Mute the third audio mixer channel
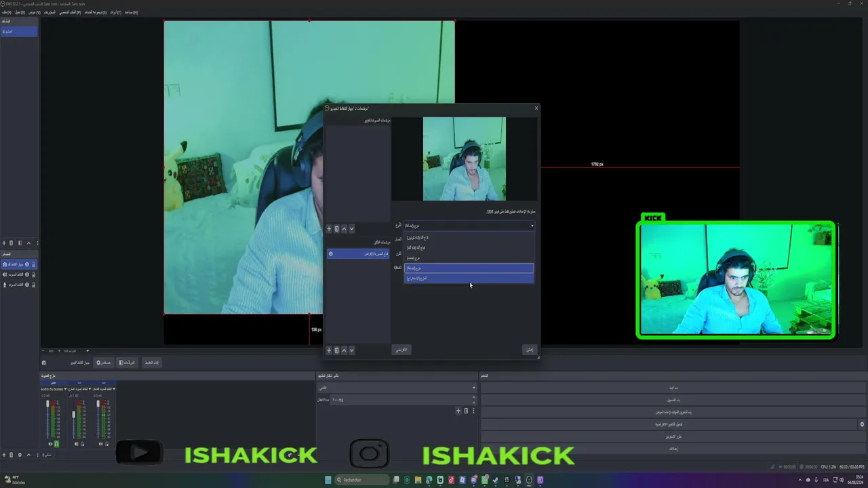 point(101,444)
